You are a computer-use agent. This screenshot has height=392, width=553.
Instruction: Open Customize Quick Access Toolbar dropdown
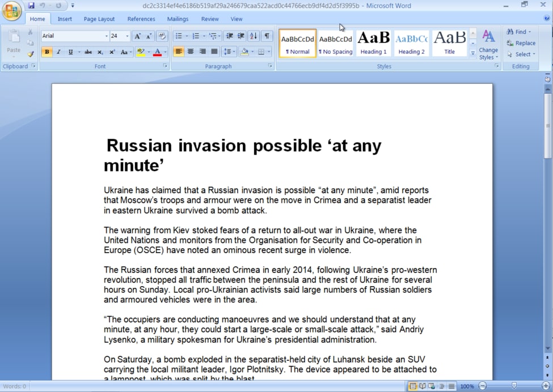[73, 6]
